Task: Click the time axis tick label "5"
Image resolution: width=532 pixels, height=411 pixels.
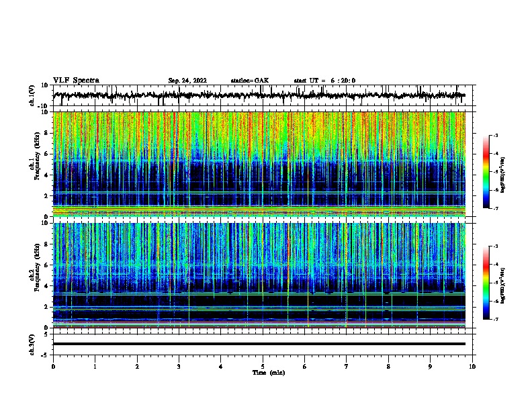Action: coord(263,367)
